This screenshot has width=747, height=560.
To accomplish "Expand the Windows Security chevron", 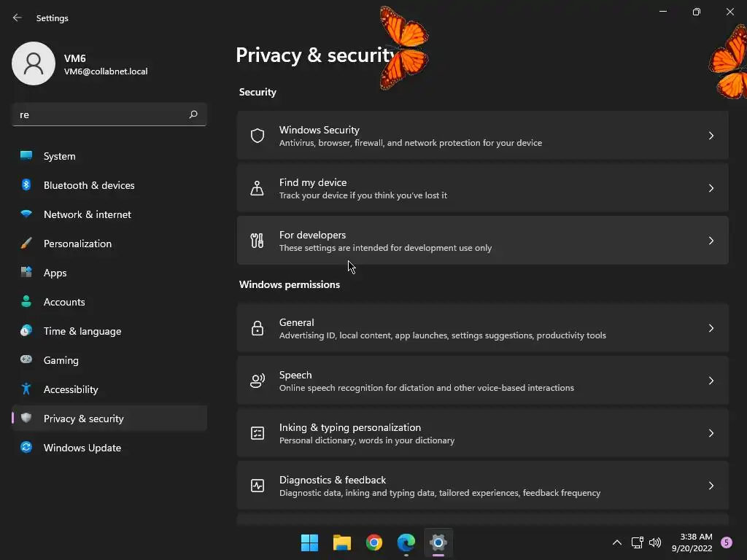I will click(711, 136).
